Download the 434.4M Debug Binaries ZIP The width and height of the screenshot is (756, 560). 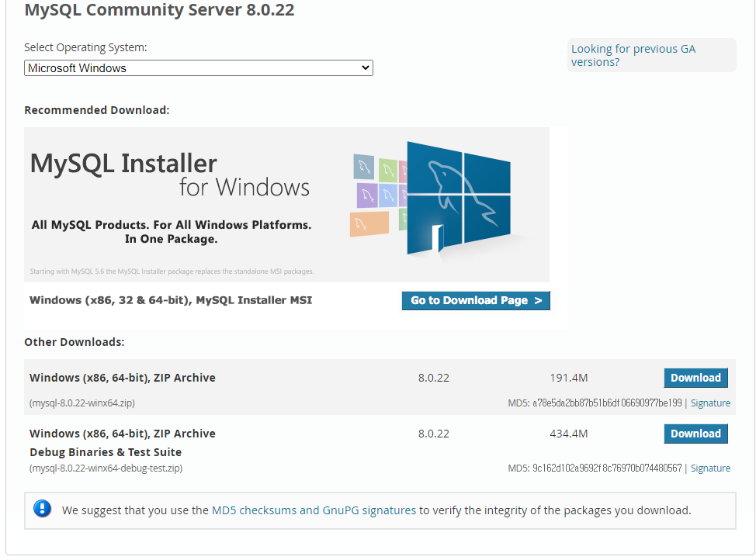click(695, 434)
